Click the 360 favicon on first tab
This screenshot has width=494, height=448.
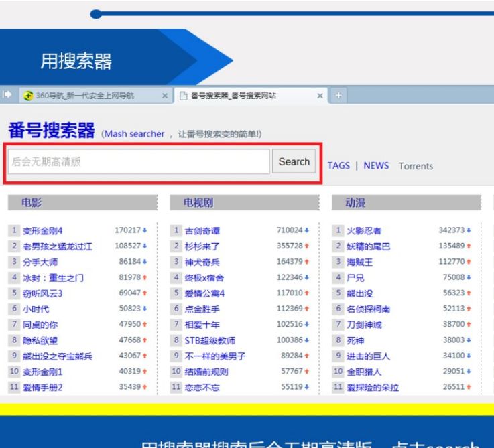(x=26, y=96)
